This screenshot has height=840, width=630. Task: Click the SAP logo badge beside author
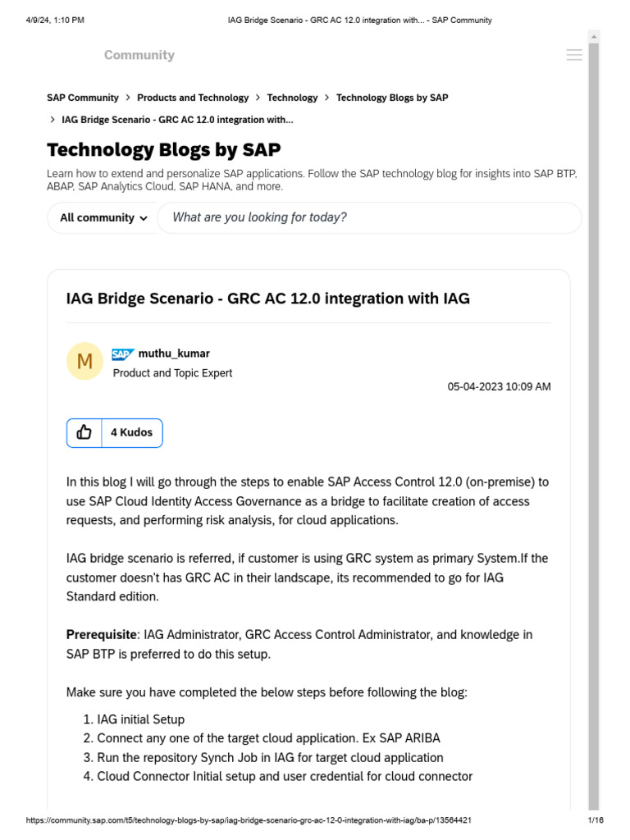[x=123, y=354]
